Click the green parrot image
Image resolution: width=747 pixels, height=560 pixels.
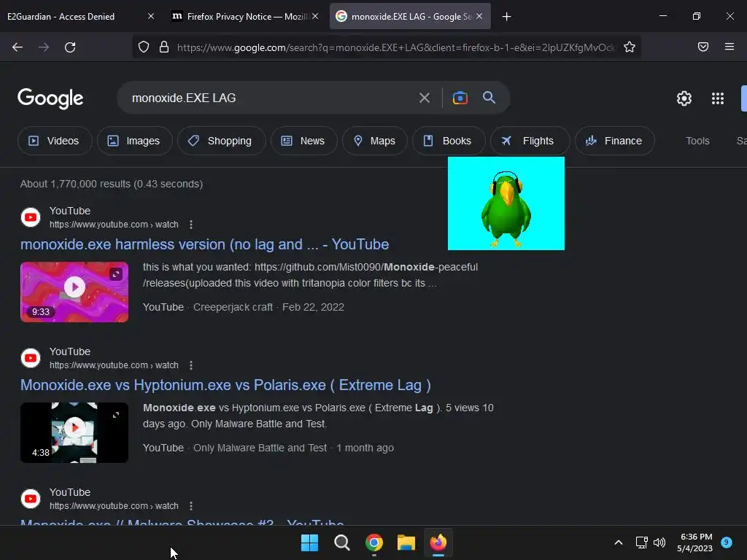pos(506,203)
